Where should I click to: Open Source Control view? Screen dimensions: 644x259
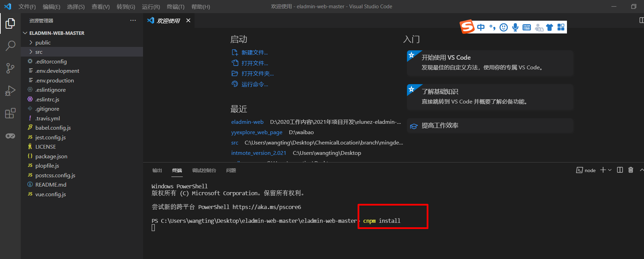[10, 68]
